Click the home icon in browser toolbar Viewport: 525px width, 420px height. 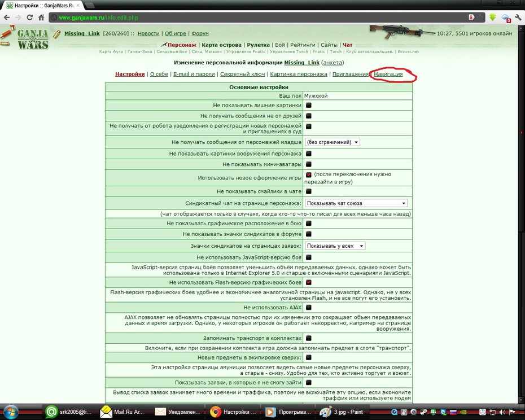coord(41,17)
